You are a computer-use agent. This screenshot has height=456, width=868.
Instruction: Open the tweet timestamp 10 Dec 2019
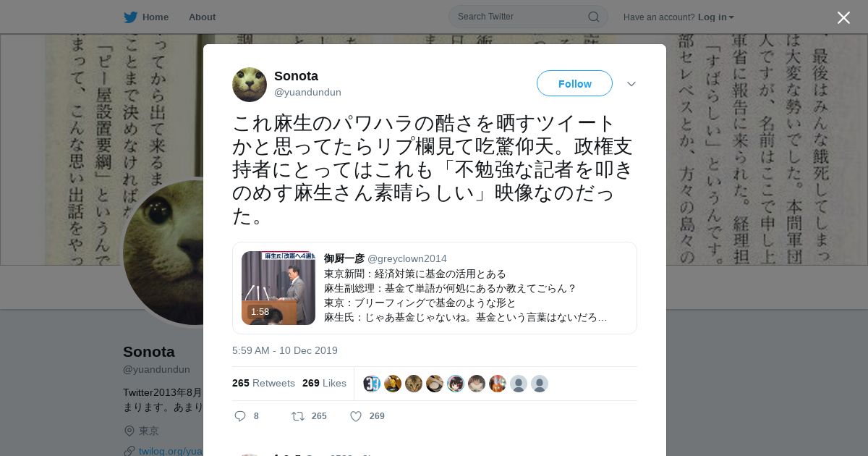[285, 350]
